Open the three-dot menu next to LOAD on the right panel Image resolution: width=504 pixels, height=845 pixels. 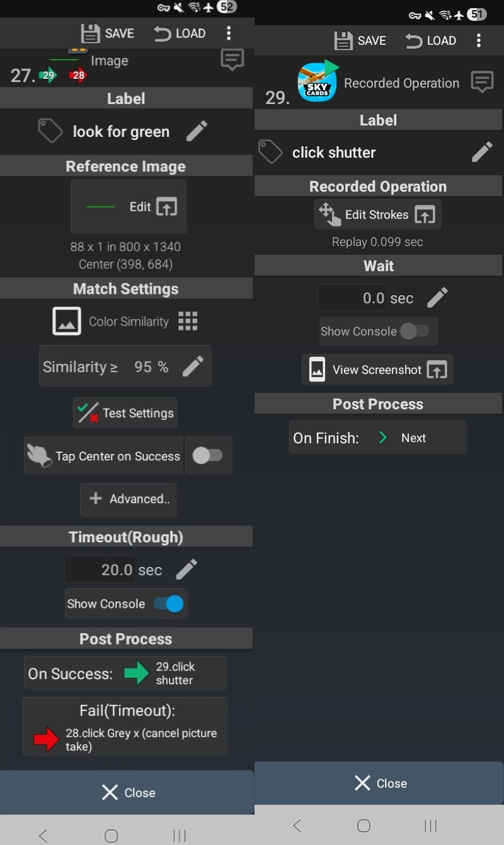(x=479, y=41)
